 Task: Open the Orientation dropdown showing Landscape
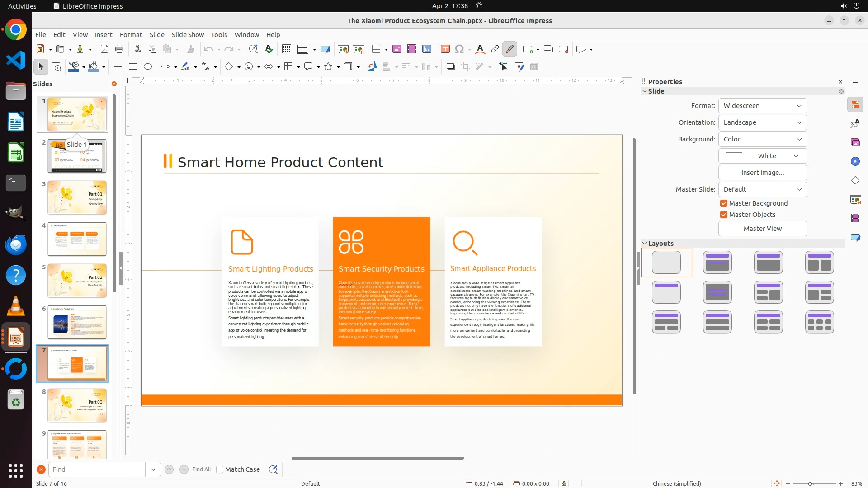pyautogui.click(x=762, y=122)
